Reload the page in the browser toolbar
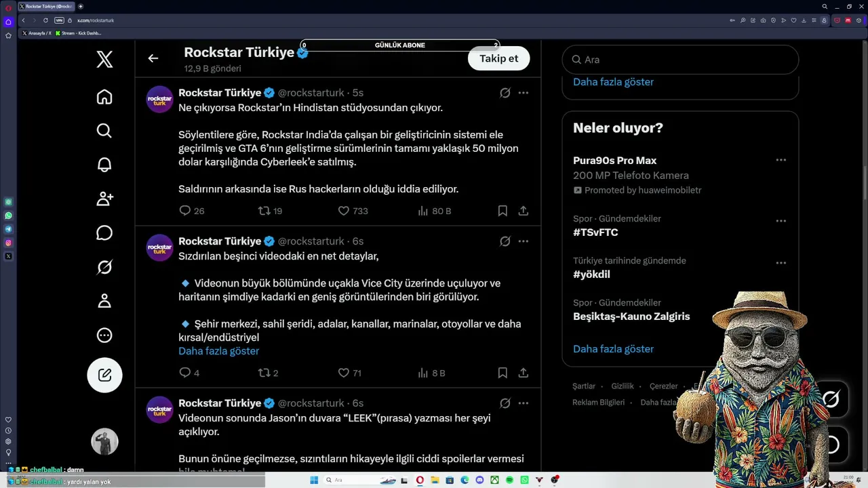 coord(45,20)
